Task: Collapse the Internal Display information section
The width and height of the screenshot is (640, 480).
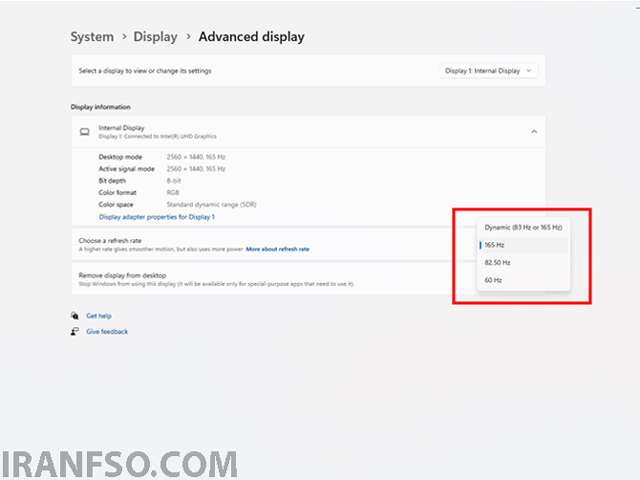Action: [x=534, y=131]
